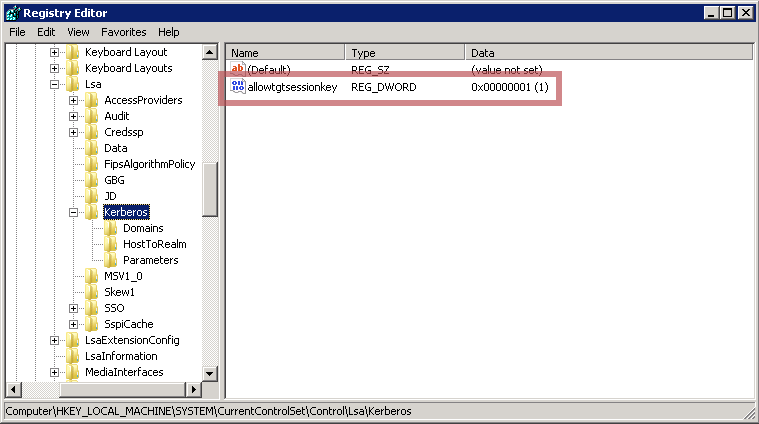Click the Skew1 folder icon
This screenshot has height=424, width=759.
click(x=91, y=291)
